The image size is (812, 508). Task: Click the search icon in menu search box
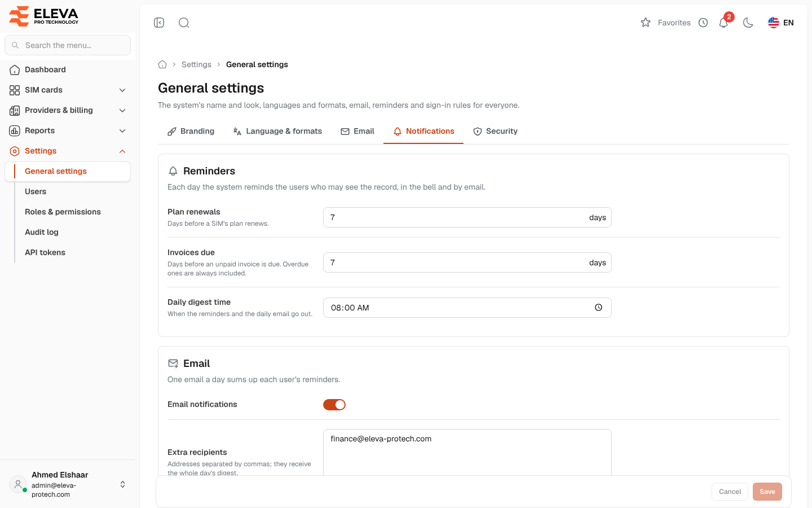(x=15, y=45)
